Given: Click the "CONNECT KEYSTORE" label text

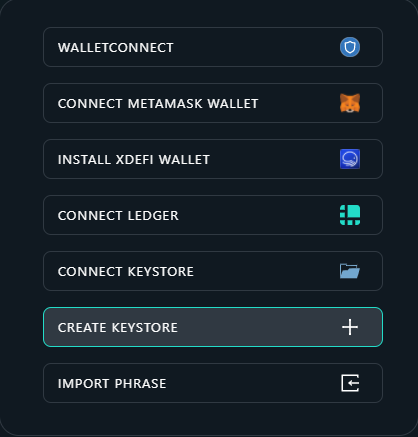Looking at the screenshot, I should pos(126,272).
